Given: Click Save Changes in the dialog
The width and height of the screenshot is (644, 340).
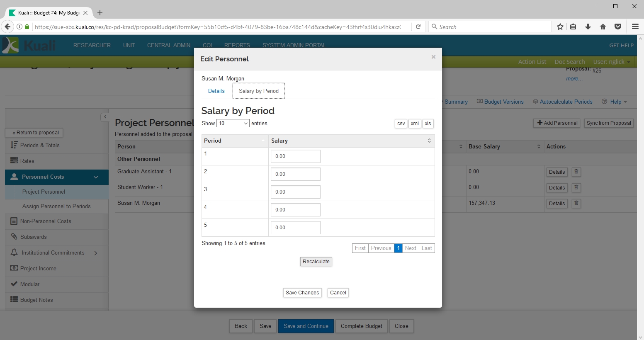Looking at the screenshot, I should (x=302, y=293).
